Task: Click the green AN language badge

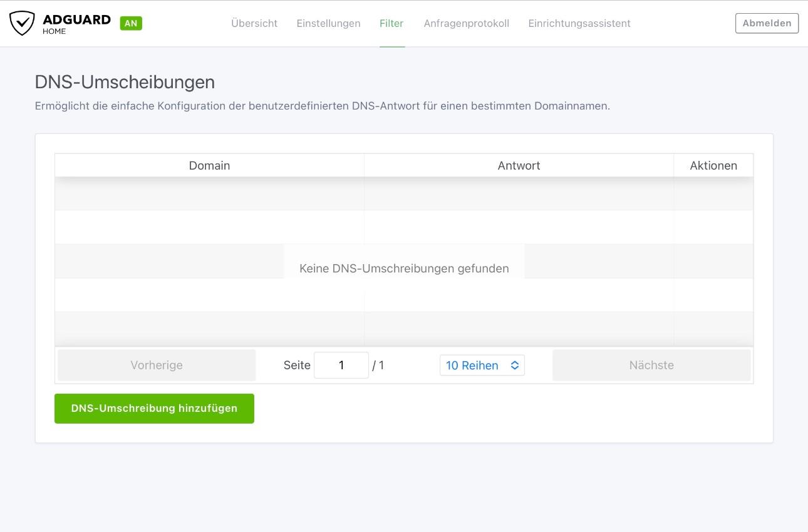Action: pos(131,23)
